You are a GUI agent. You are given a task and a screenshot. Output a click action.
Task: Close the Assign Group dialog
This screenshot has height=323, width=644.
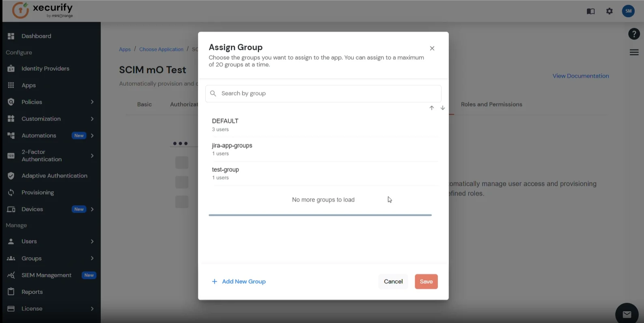(x=432, y=48)
